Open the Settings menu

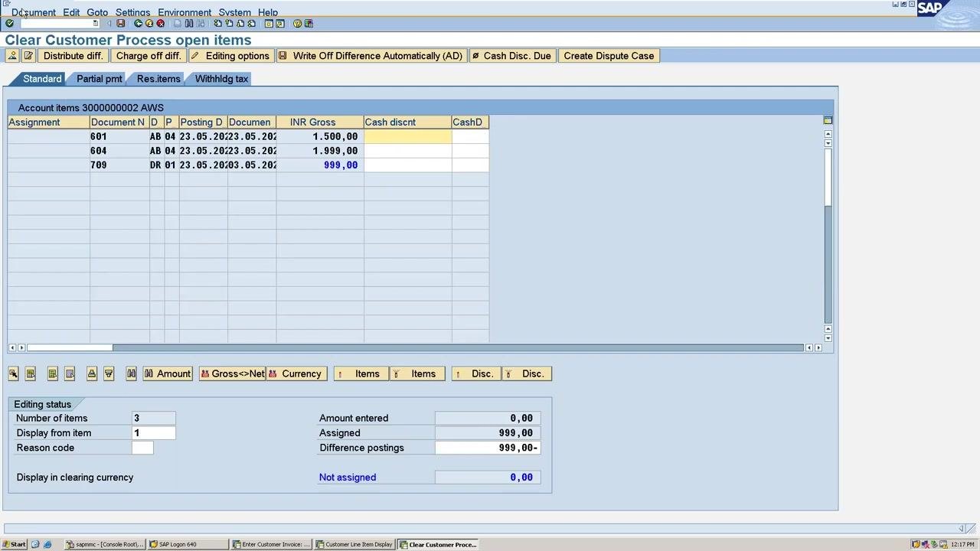pyautogui.click(x=132, y=12)
